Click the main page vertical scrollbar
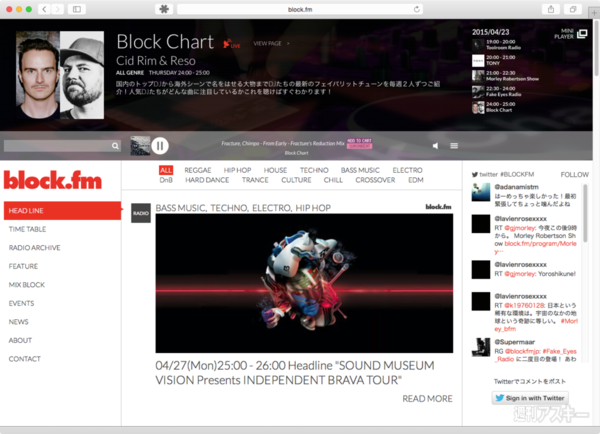The height and width of the screenshot is (434, 600). click(x=596, y=48)
